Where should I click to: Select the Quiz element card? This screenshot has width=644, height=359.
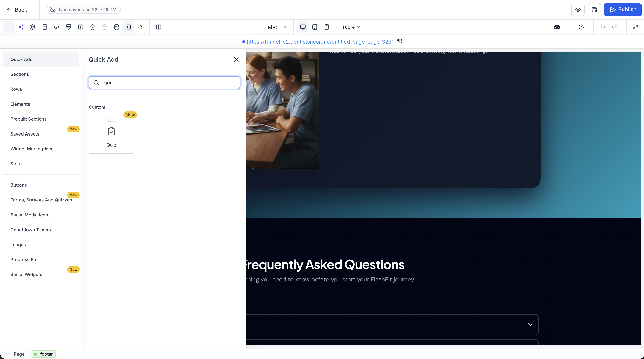(x=111, y=134)
